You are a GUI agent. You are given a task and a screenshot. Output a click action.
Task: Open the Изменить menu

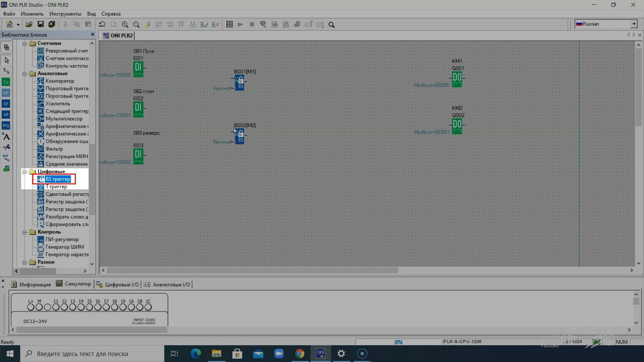coord(32,14)
